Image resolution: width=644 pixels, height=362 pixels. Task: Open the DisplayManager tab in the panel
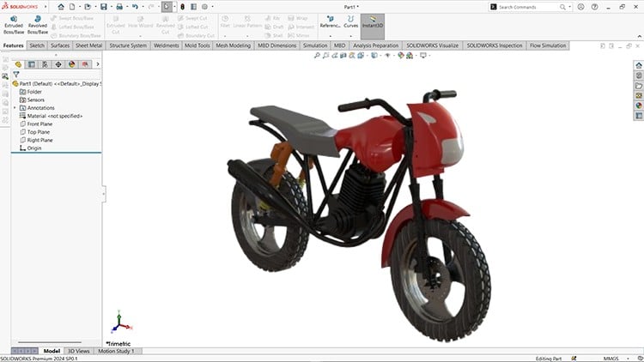click(72, 63)
